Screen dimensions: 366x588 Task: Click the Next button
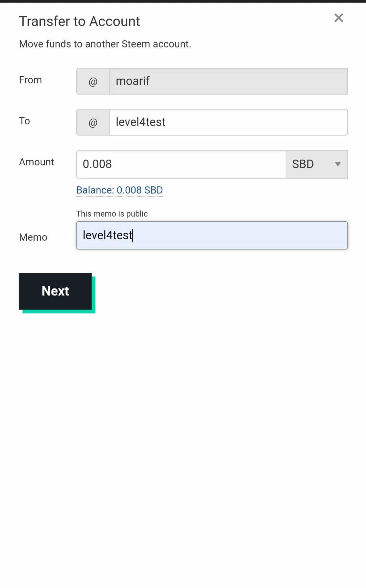click(55, 291)
